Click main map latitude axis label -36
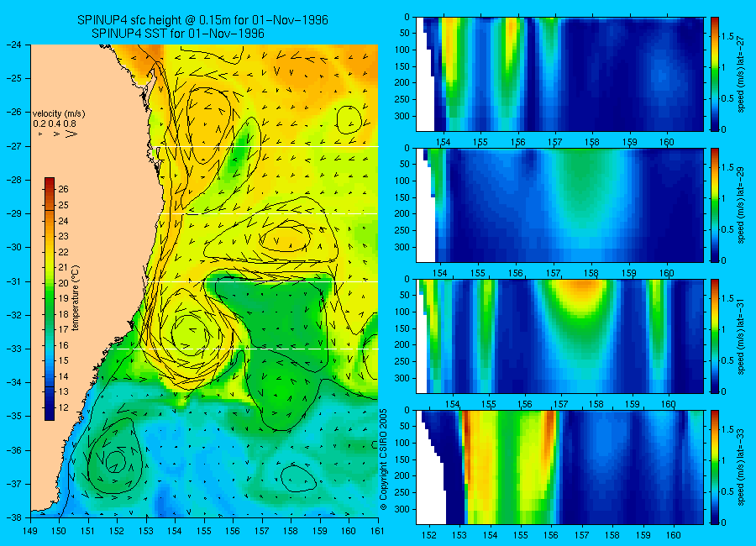The image size is (756, 546). [14, 450]
